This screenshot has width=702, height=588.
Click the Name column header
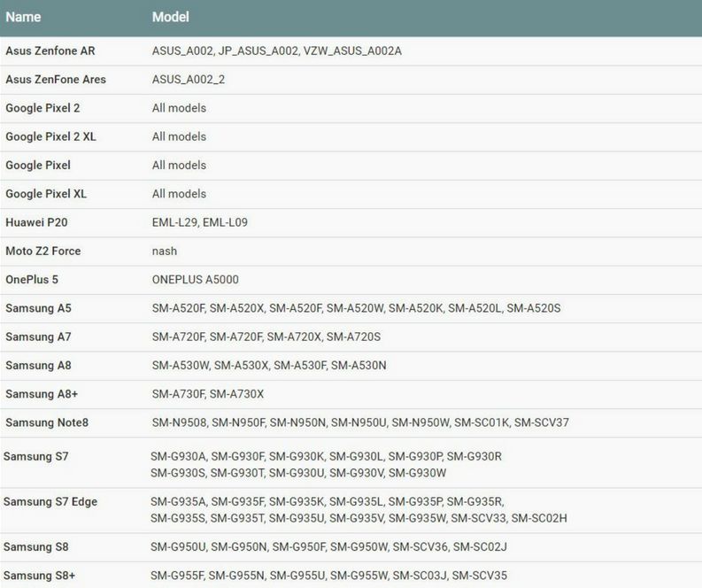[x=23, y=17]
